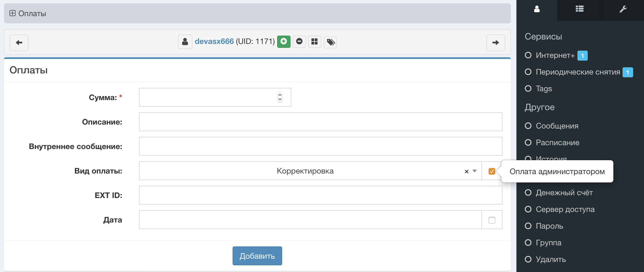Click the back arrow navigation button

(19, 43)
